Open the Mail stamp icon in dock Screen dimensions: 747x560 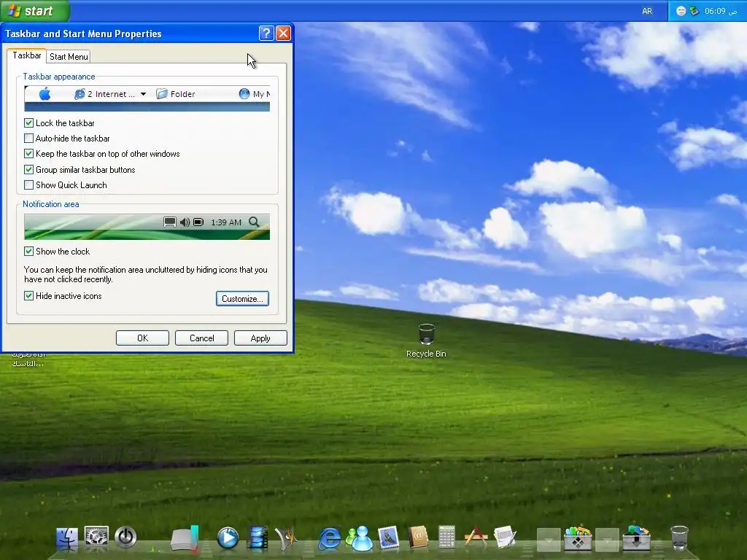pos(389,538)
